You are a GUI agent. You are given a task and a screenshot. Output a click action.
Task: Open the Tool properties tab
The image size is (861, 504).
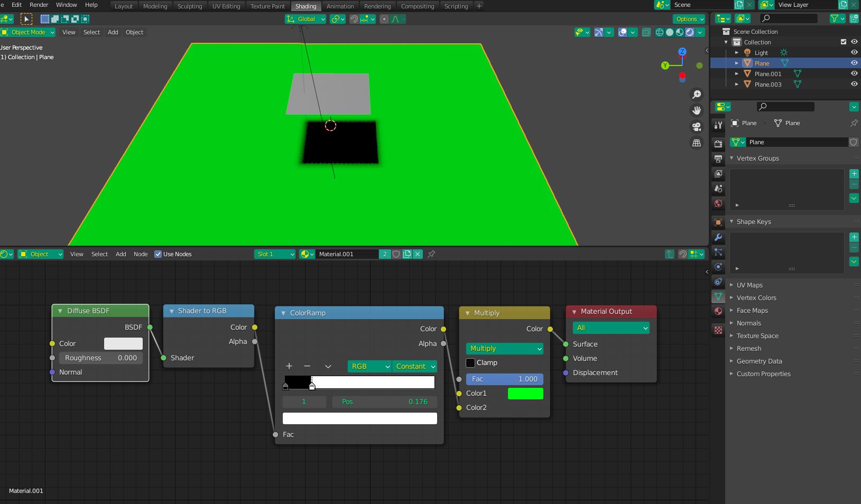click(x=718, y=125)
